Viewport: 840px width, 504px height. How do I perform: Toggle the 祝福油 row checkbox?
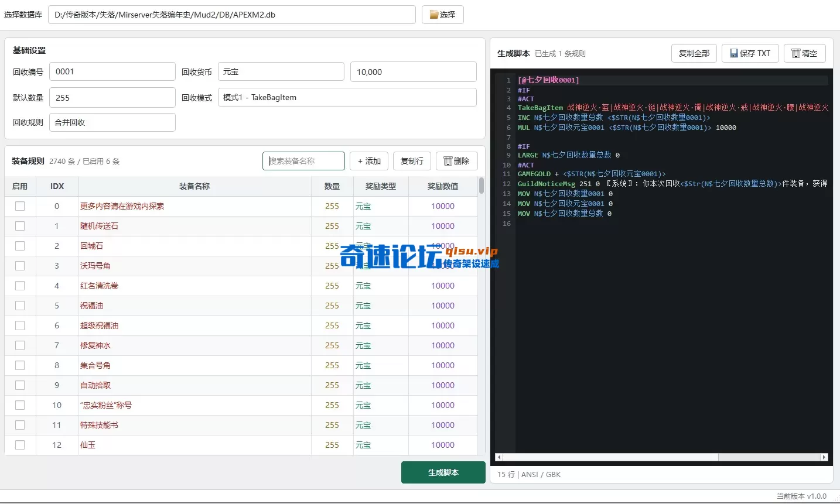point(20,306)
